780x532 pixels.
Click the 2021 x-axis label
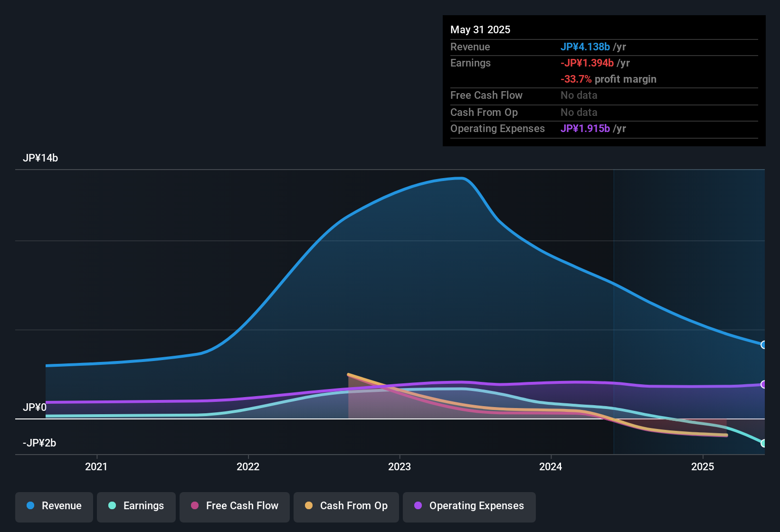pyautogui.click(x=96, y=466)
